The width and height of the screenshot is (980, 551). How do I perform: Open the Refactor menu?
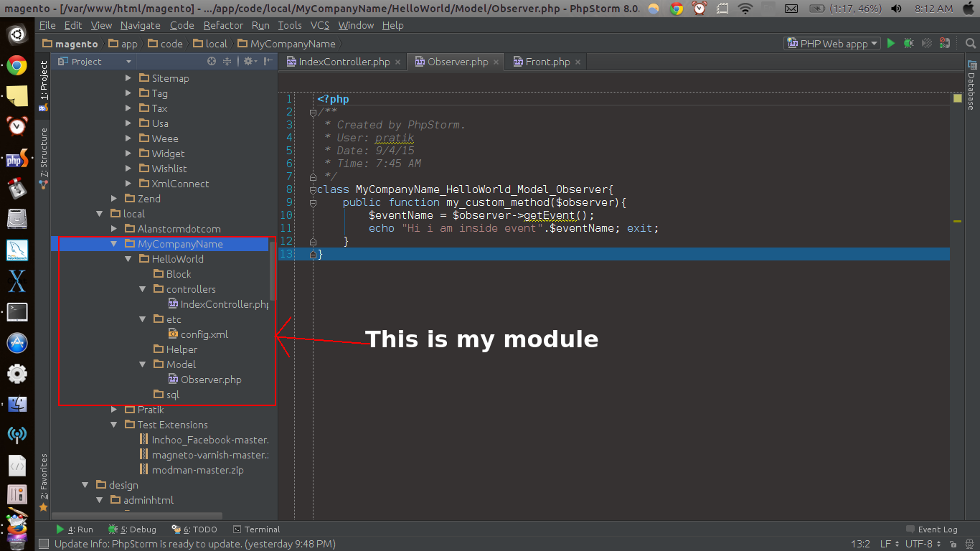point(223,25)
